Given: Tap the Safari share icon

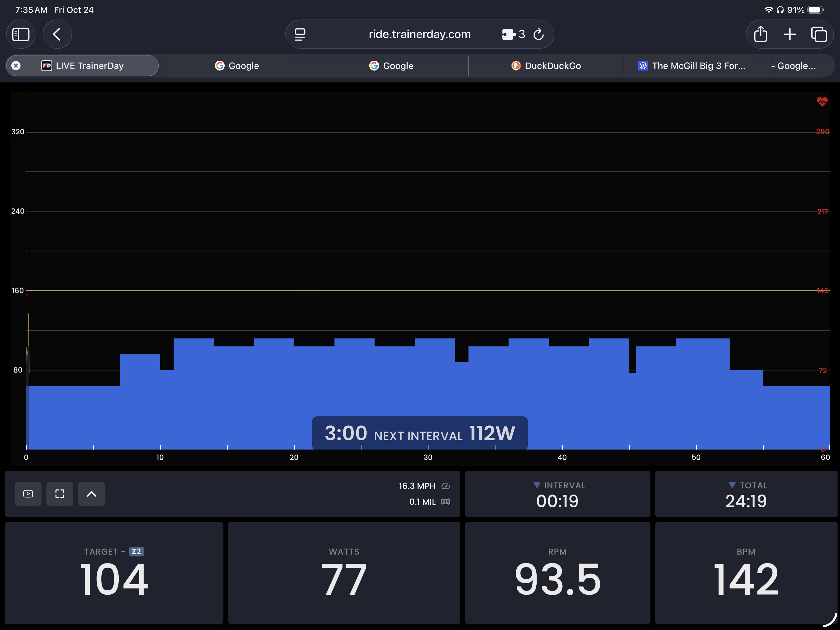Looking at the screenshot, I should point(760,34).
